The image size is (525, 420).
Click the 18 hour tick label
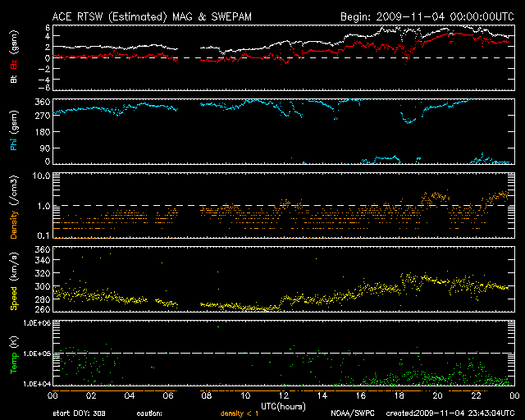[x=398, y=396]
